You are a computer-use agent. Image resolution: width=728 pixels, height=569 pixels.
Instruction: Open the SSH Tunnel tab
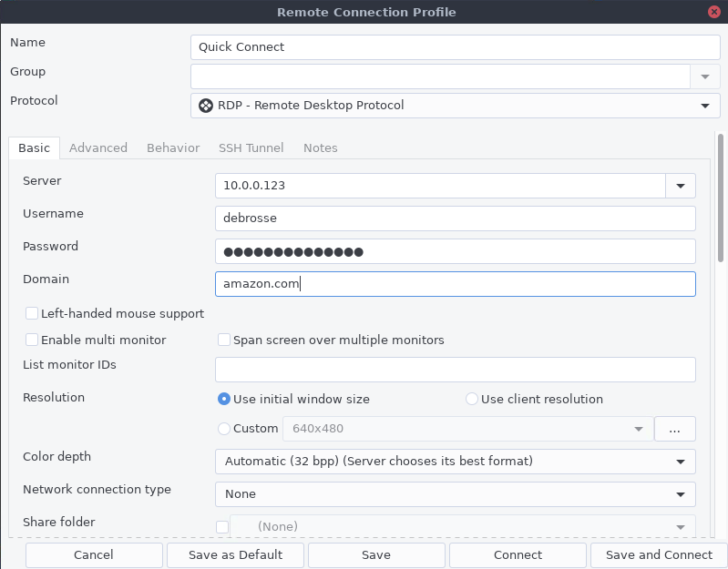coord(251,147)
